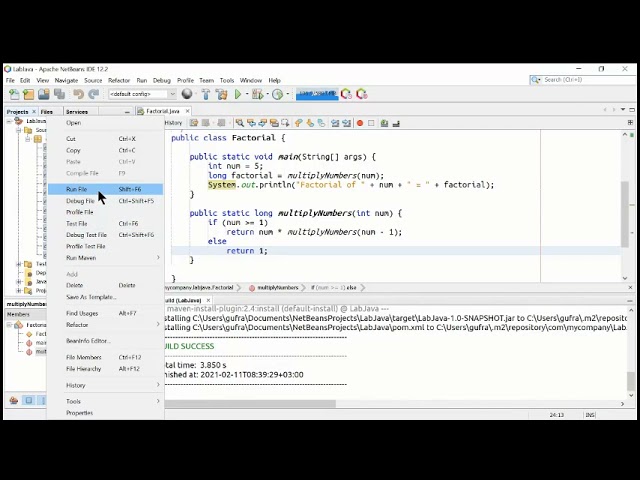
Task: Toggle Rectangular Selection icon in editor toolbar
Action: point(285,123)
